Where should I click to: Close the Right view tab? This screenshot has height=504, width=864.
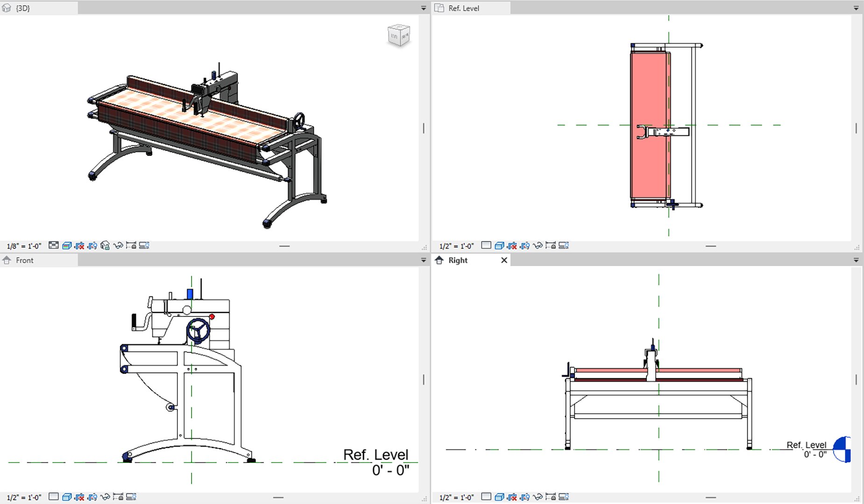504,260
